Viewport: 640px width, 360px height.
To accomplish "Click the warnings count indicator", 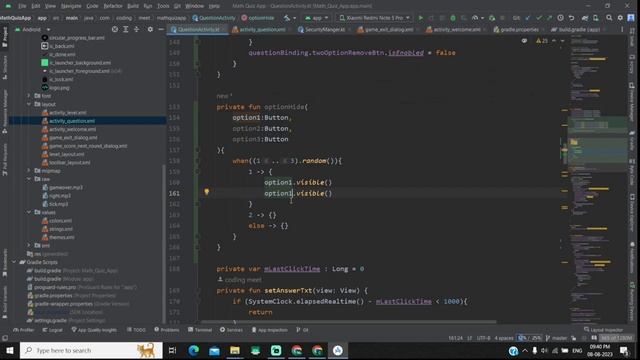I will (x=542, y=41).
